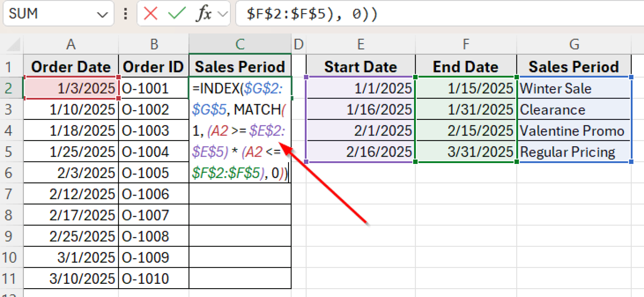Click the Regular Pricing cell
Image resolution: width=644 pixels, height=297 pixels.
(574, 152)
